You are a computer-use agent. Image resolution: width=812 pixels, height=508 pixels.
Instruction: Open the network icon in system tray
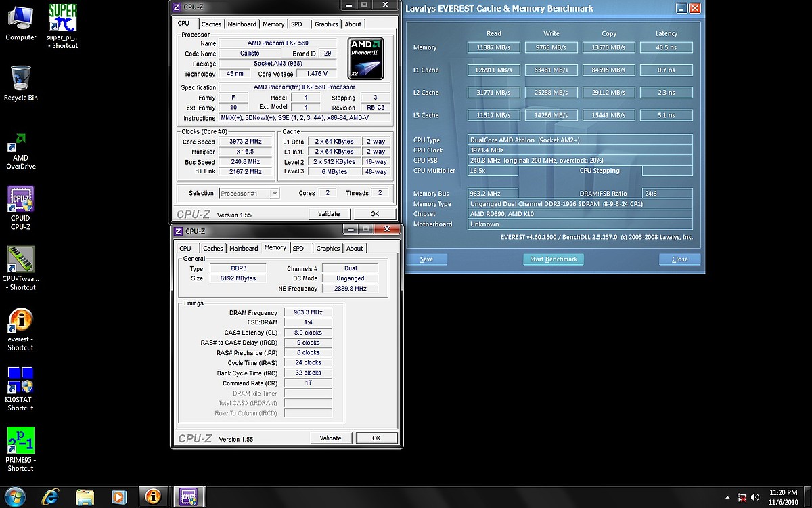point(742,497)
